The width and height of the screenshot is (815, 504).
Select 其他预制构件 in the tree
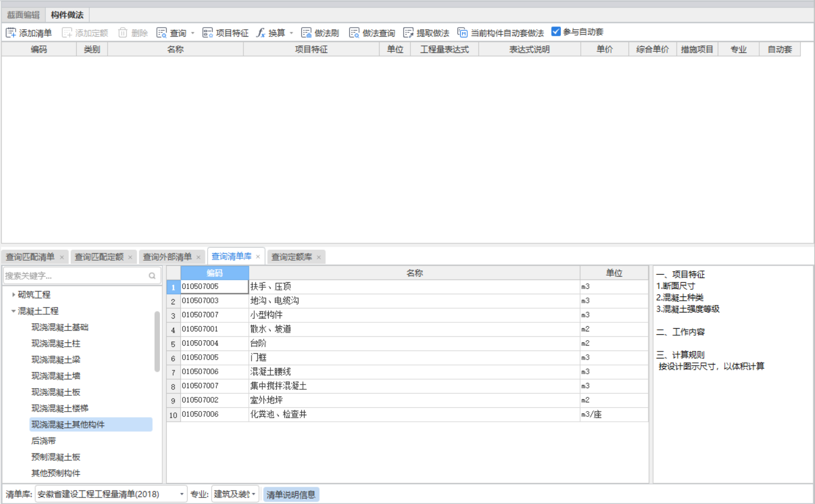[56, 473]
